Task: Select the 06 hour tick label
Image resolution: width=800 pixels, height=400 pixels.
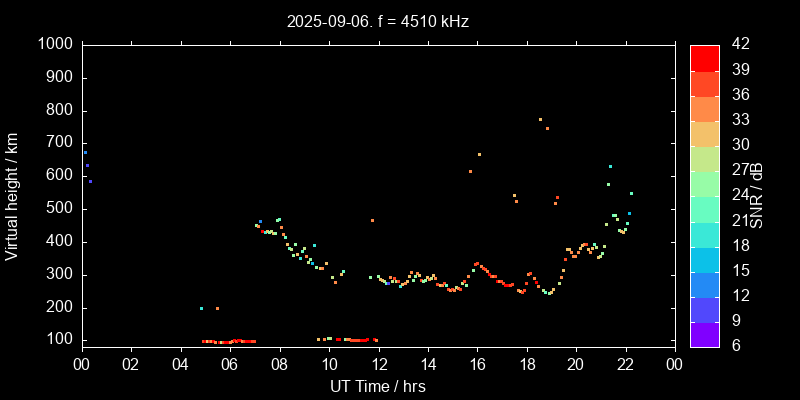Action: (229, 364)
